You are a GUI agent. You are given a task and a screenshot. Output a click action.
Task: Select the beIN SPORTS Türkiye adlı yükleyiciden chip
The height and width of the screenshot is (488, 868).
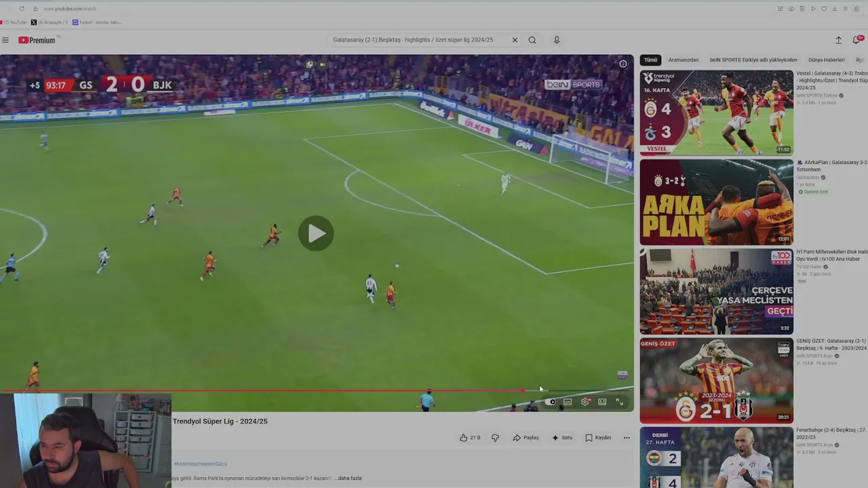pos(753,60)
